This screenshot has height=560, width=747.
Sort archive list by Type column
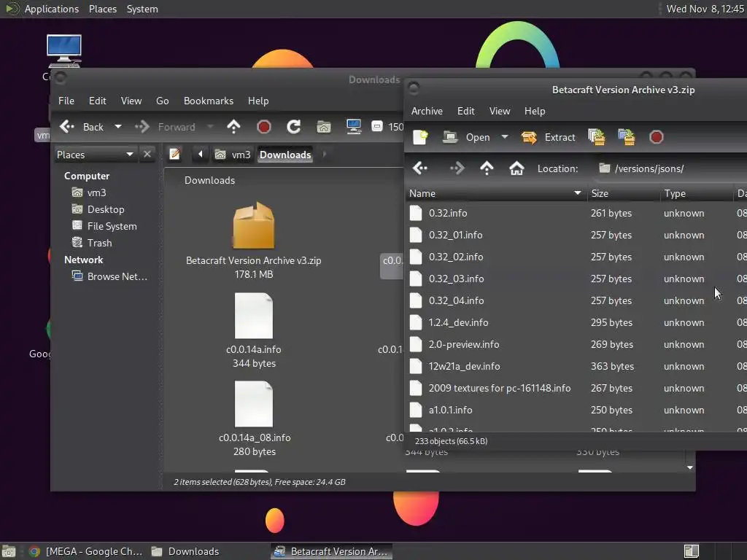(697, 193)
